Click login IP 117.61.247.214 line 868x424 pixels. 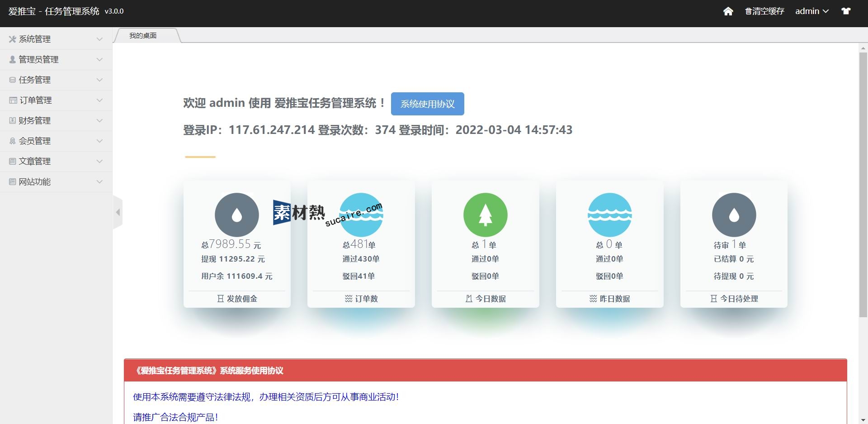377,130
